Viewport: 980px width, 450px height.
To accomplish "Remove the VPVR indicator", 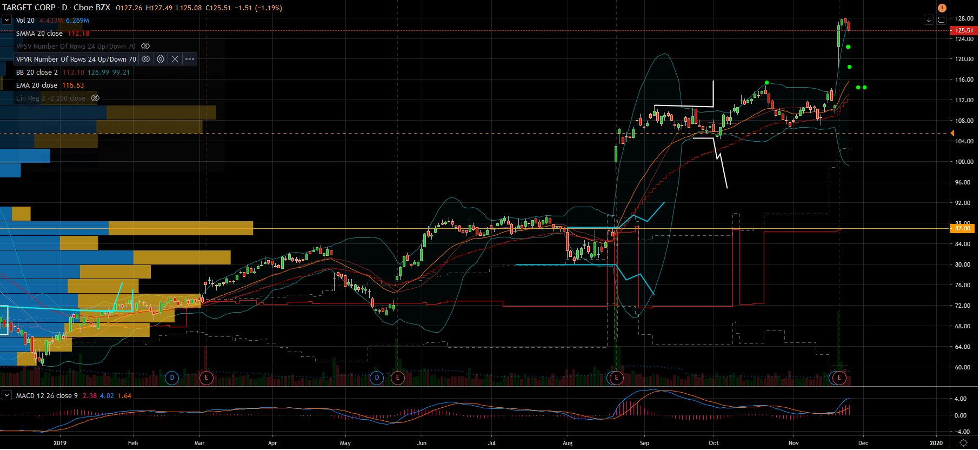I will click(175, 59).
